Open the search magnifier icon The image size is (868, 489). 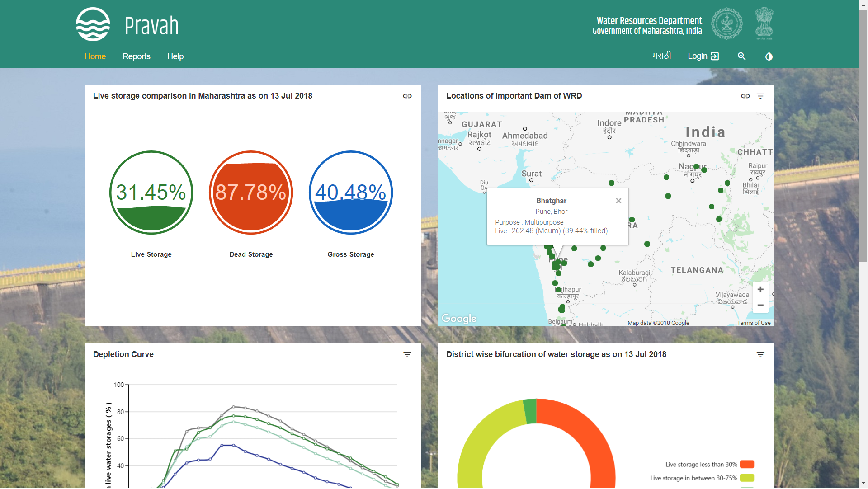741,56
